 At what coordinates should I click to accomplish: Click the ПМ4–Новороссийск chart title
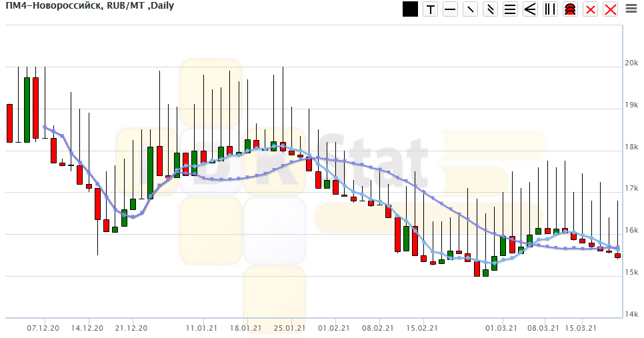[x=85, y=9]
